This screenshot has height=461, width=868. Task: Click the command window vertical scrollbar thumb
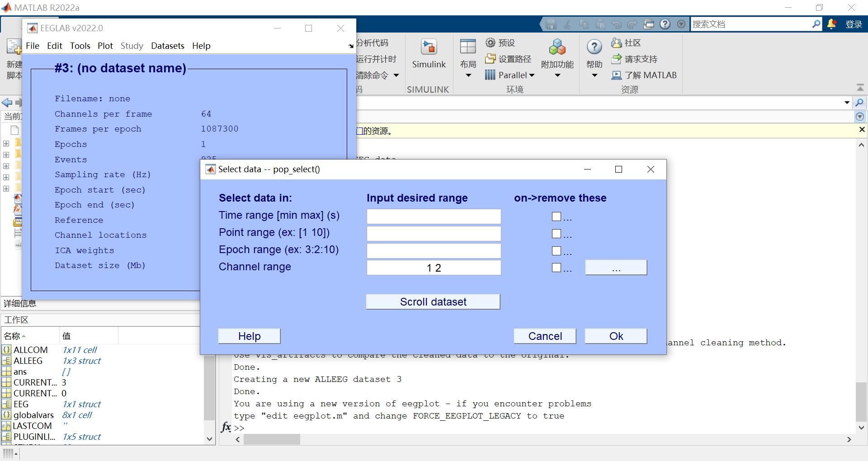click(x=861, y=402)
